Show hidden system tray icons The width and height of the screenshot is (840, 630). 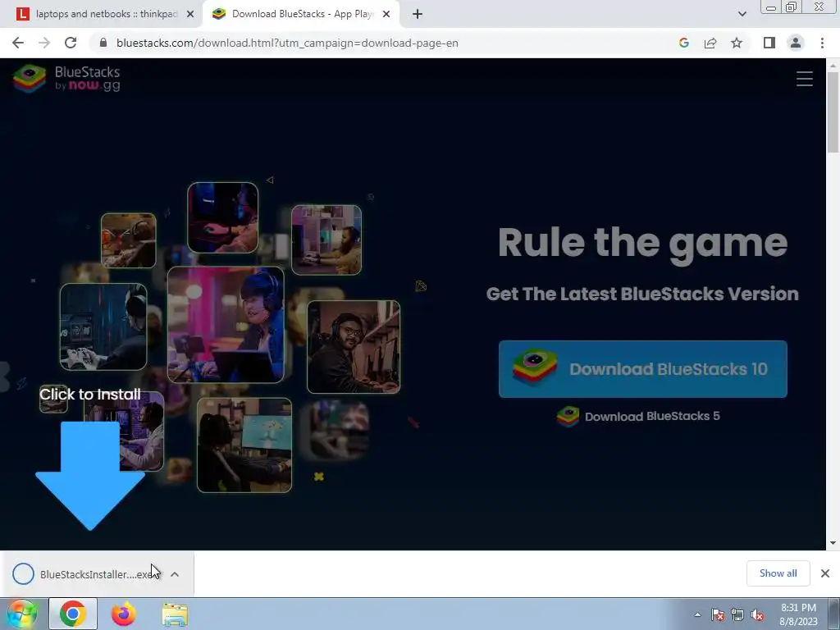(x=697, y=614)
